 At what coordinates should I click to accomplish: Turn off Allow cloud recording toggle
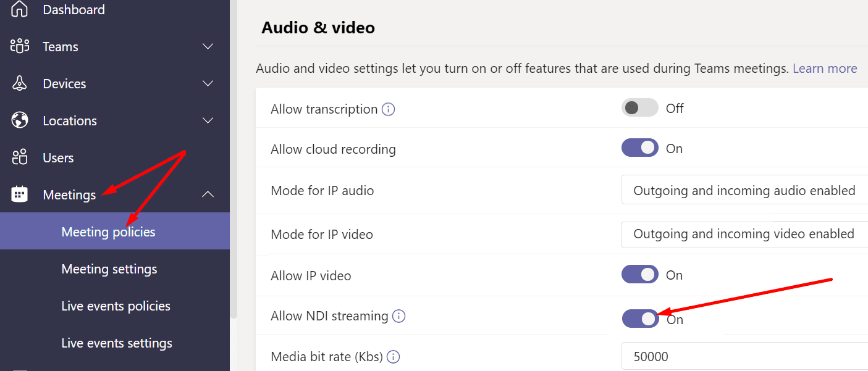tap(639, 148)
